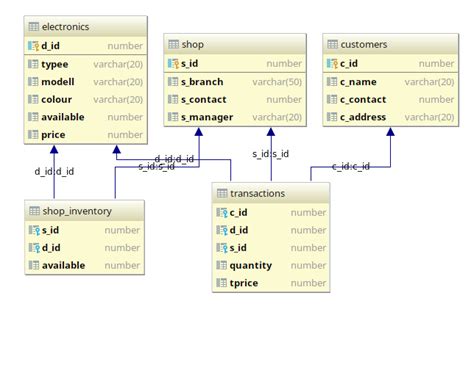Click the primary key icon for shop s_id
Screen dimensions: 474x370
pos(173,64)
